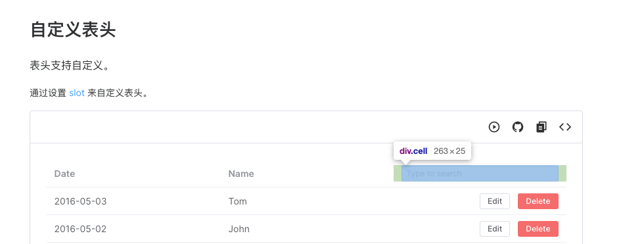Delete the Tom row
The image size is (644, 244).
pyautogui.click(x=538, y=201)
